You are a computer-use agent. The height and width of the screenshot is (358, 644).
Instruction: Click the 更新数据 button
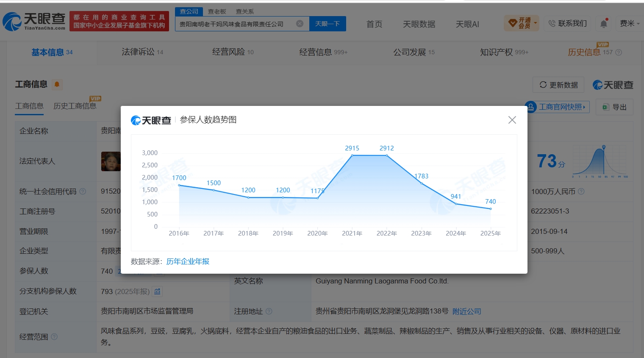558,85
